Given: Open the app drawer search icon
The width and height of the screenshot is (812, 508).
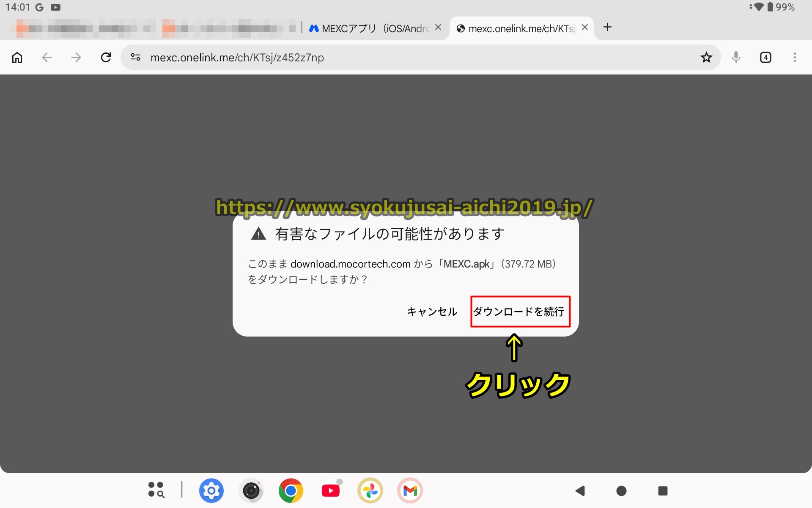Looking at the screenshot, I should (156, 490).
